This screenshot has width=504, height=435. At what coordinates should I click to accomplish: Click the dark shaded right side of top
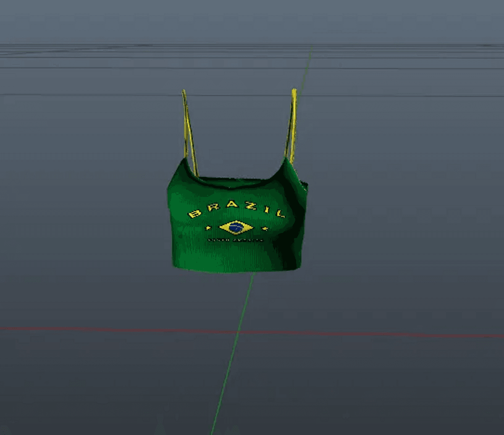coord(296,235)
